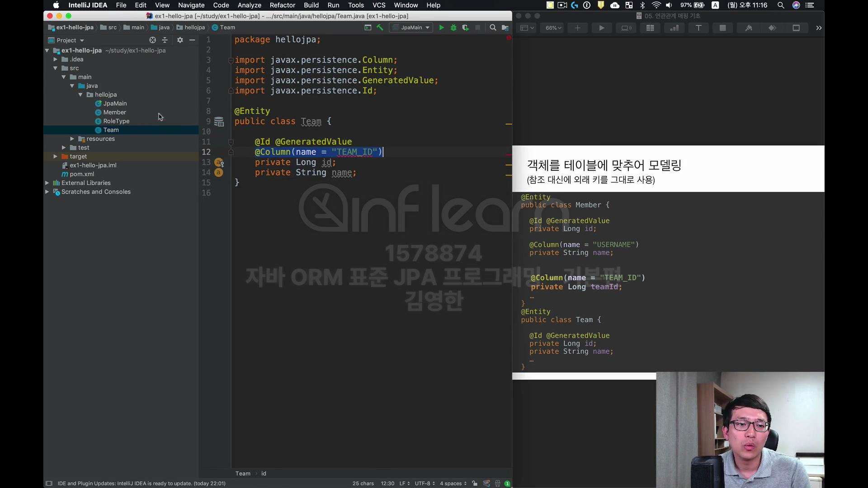Toggle the import block fold at line 3
This screenshot has height=488, width=868.
point(231,60)
